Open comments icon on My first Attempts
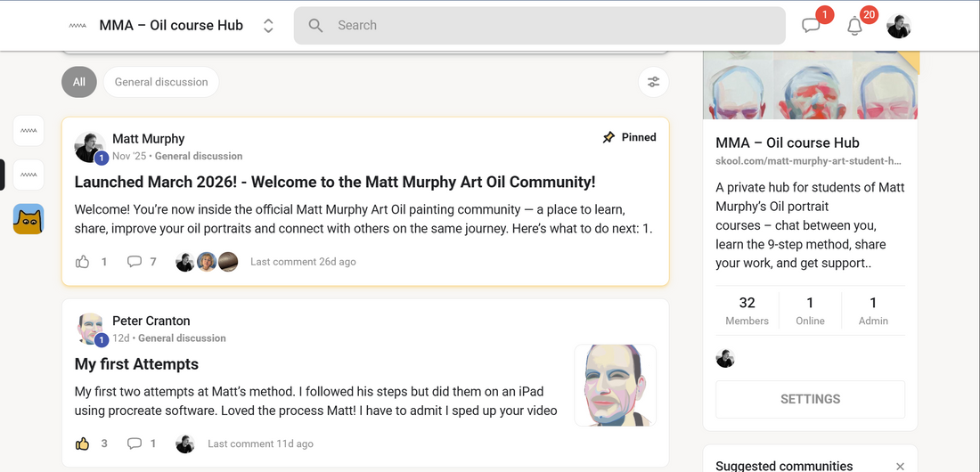The width and height of the screenshot is (980, 472). pos(135,444)
